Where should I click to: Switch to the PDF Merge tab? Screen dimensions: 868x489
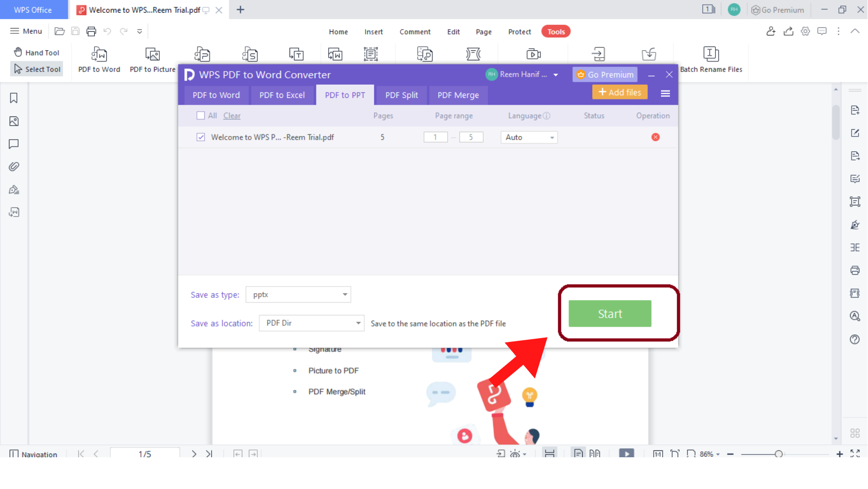(458, 95)
